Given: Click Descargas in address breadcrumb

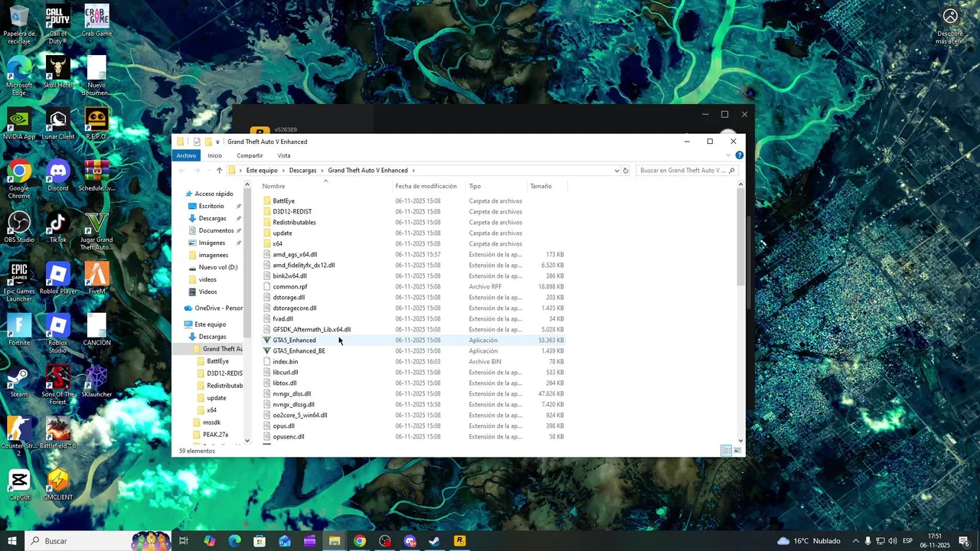Looking at the screenshot, I should [x=302, y=171].
